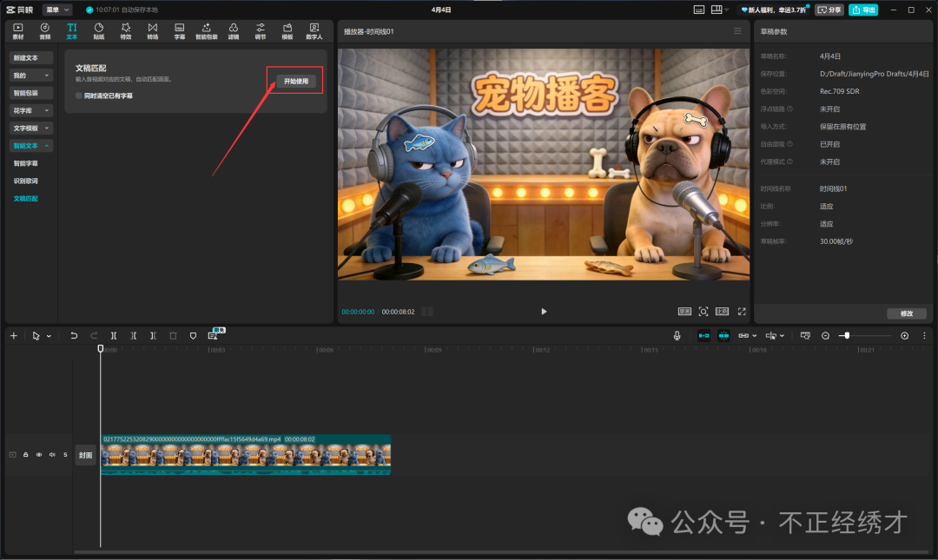Click the microphone record voiceover icon
This screenshot has width=938, height=560.
pyautogui.click(x=677, y=335)
